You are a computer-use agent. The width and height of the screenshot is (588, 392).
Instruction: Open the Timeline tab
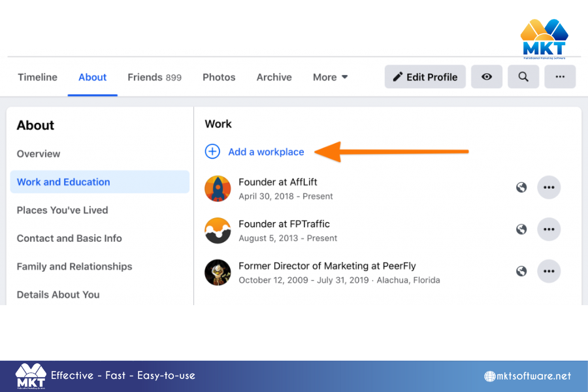37,76
